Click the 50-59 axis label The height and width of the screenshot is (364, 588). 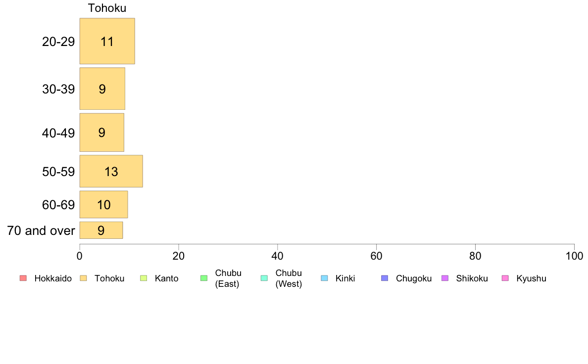tap(58, 172)
